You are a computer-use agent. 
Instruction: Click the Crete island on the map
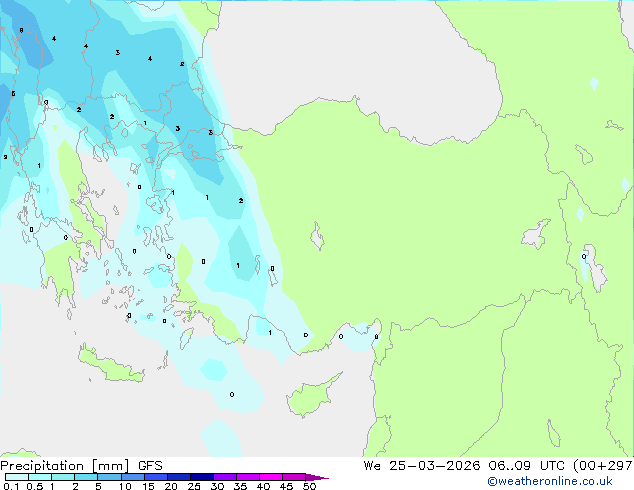tap(111, 365)
